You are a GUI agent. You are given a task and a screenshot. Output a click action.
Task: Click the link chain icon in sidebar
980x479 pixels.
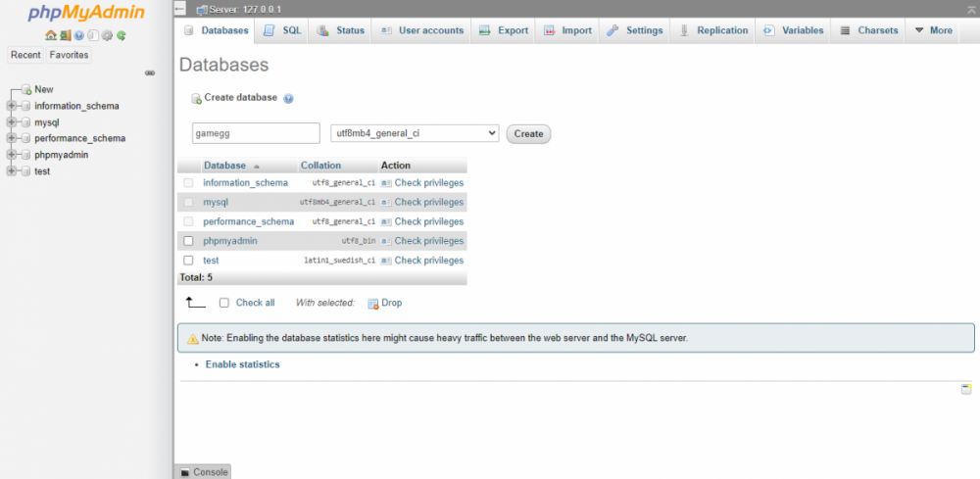click(x=150, y=73)
